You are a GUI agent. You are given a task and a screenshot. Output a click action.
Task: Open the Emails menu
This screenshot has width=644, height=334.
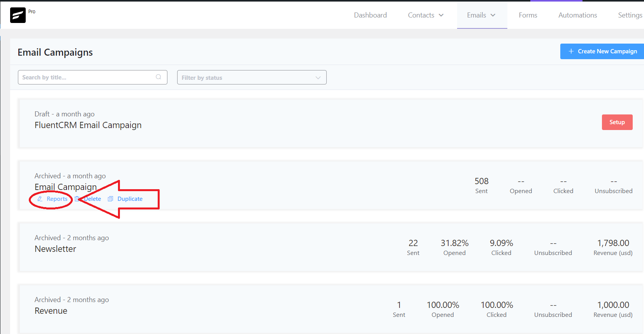click(482, 15)
